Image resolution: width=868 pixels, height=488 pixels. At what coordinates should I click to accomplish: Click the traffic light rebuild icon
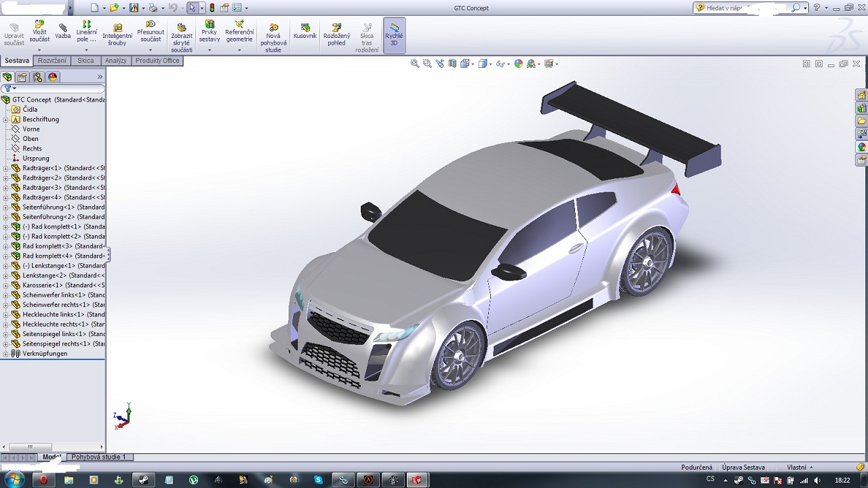[212, 8]
